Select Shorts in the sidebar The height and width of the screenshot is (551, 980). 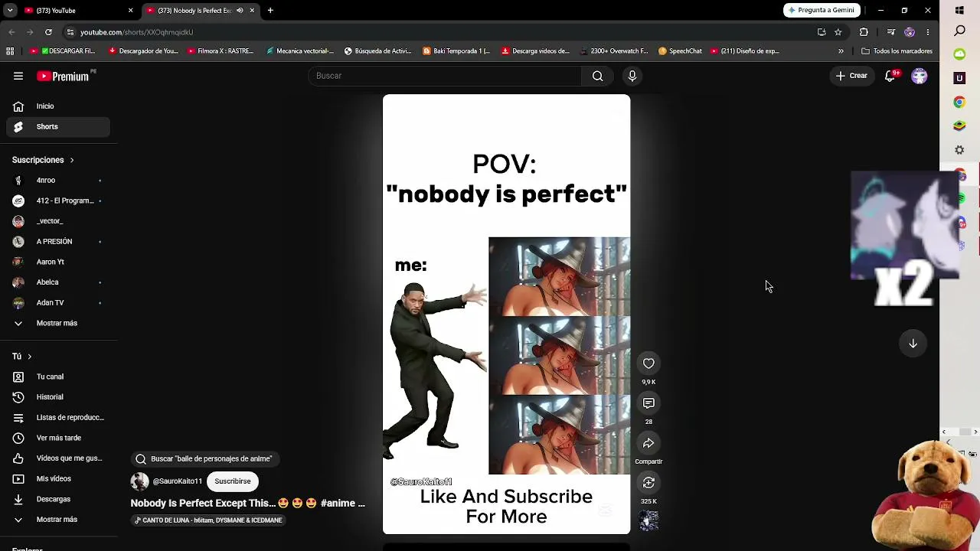tap(58, 127)
